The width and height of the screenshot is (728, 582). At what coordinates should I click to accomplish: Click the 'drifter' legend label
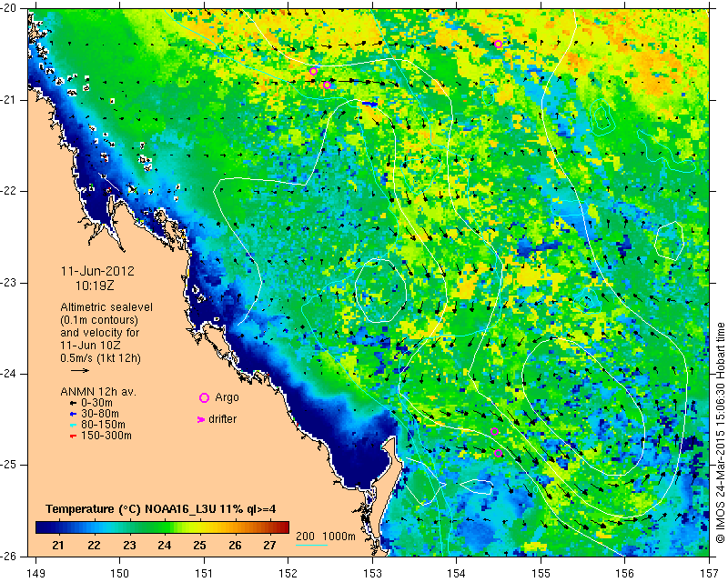pyautogui.click(x=222, y=419)
